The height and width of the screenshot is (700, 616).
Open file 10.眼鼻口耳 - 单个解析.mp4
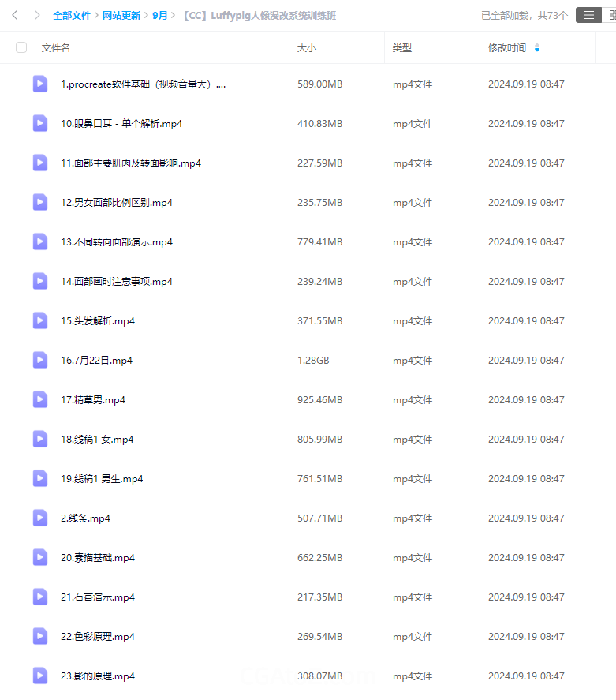121,124
